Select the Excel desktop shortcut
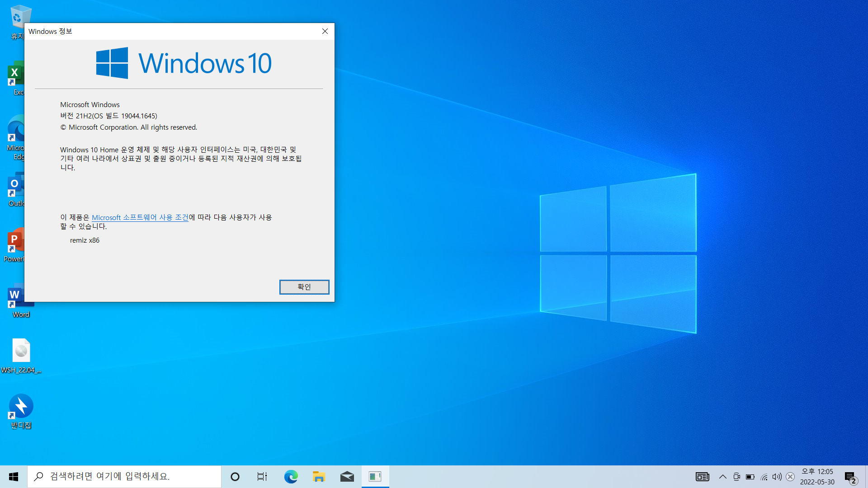The height and width of the screenshot is (488, 868). pyautogui.click(x=15, y=78)
